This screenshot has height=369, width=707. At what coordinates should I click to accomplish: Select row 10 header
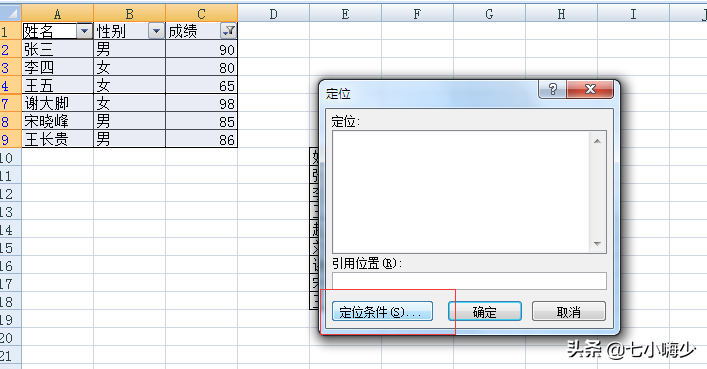[x=10, y=157]
